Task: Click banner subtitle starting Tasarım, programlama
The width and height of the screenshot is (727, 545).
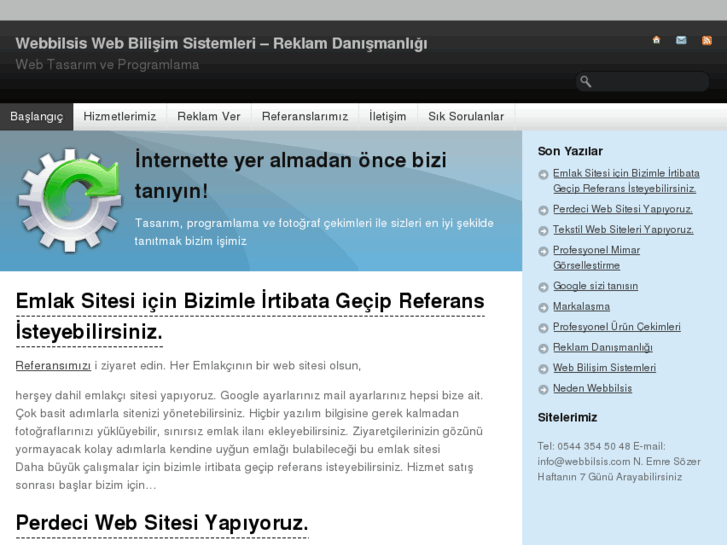Action: pyautogui.click(x=314, y=232)
